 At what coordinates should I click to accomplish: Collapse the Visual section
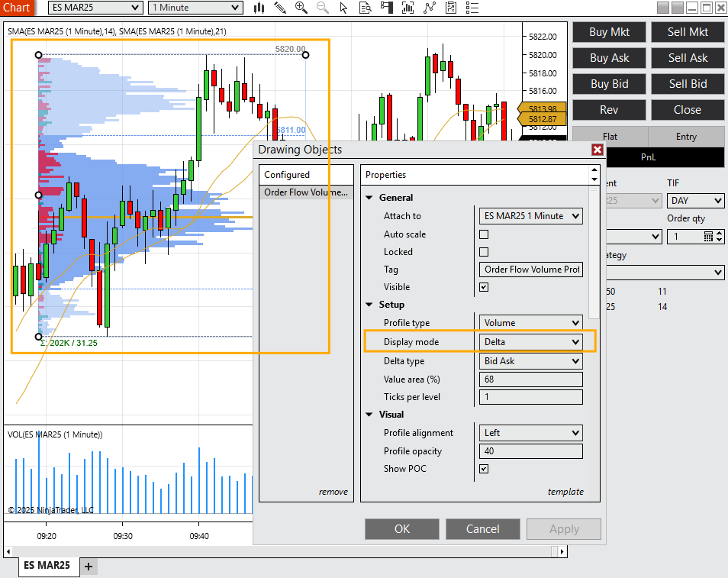[x=369, y=415]
